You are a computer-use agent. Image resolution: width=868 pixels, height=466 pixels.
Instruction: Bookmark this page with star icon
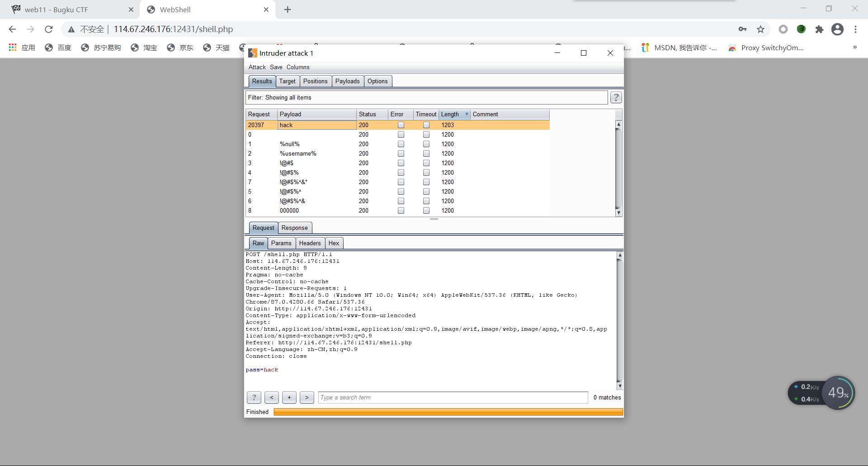761,29
